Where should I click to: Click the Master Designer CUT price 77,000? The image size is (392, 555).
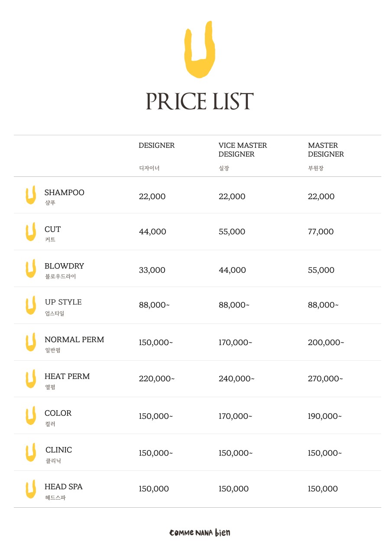tap(321, 232)
